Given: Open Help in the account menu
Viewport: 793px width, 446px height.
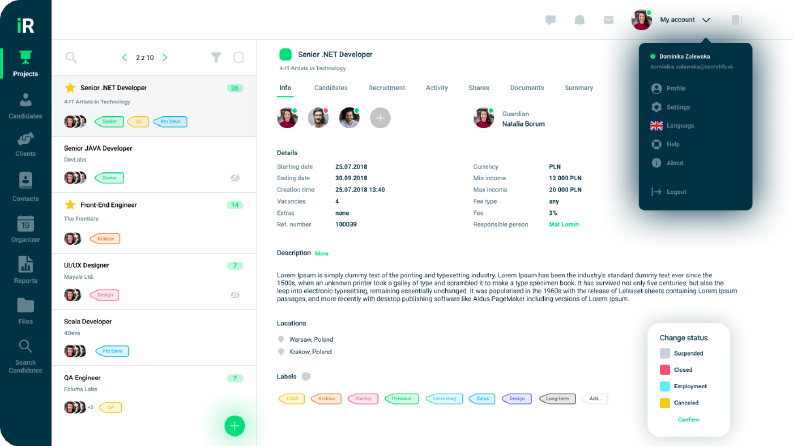Looking at the screenshot, I should click(666, 144).
